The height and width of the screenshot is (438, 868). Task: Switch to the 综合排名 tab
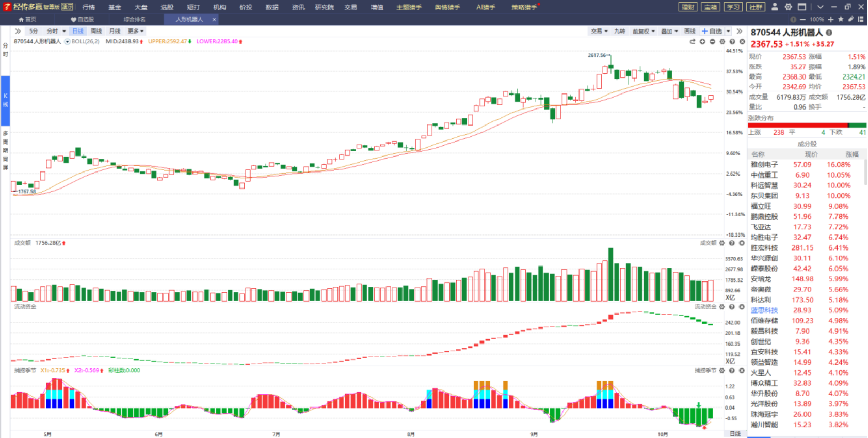[134, 19]
